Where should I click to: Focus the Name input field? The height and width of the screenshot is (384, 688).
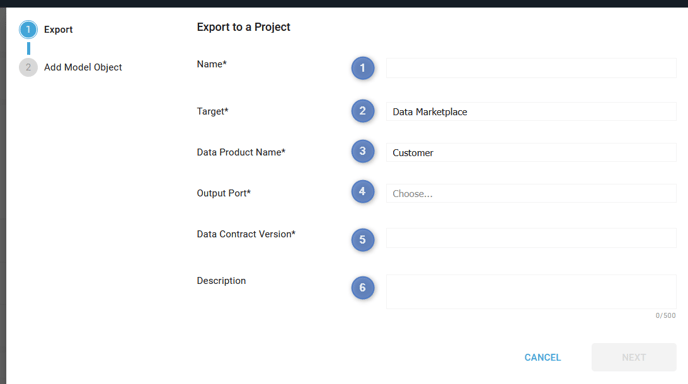coord(531,68)
